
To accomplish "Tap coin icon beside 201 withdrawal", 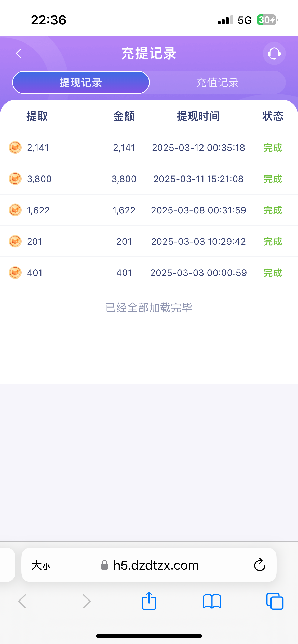I will [15, 241].
